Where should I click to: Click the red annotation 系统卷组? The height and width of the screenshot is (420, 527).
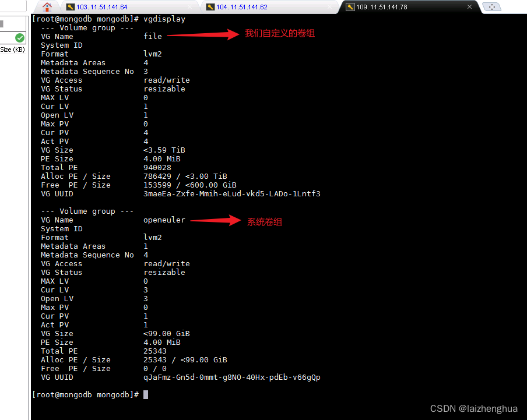click(x=264, y=221)
